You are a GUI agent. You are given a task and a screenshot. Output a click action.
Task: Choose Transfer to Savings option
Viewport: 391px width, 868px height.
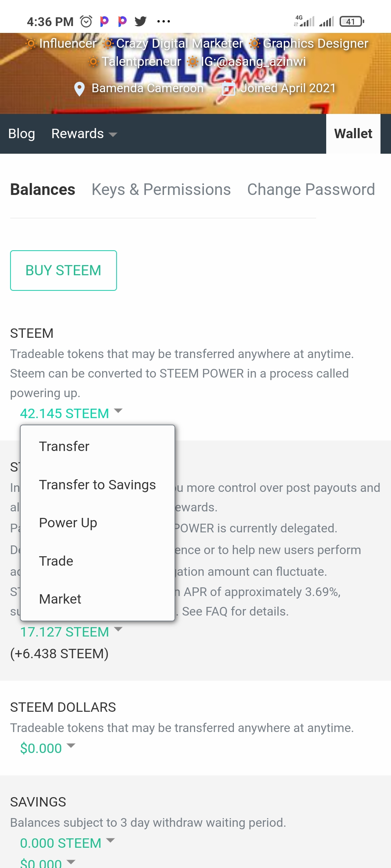tap(97, 485)
